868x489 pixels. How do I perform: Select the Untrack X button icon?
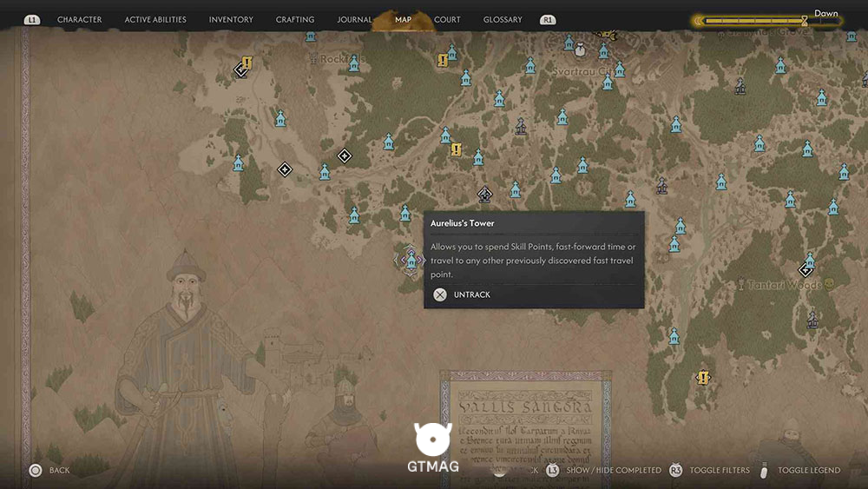pyautogui.click(x=440, y=294)
